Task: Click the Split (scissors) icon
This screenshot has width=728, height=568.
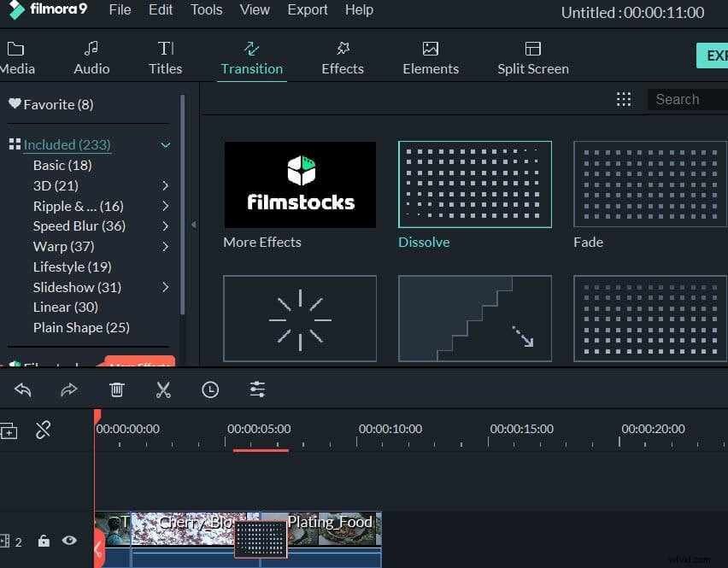Action: pyautogui.click(x=163, y=389)
